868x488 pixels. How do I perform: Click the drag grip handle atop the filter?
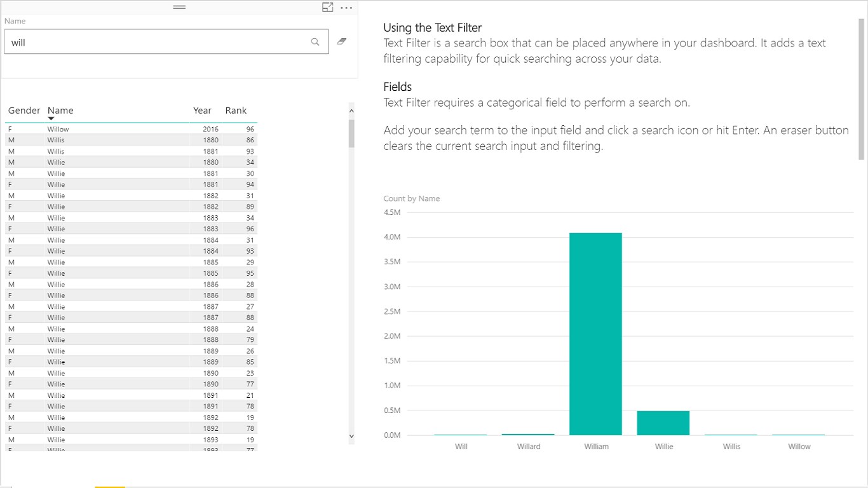pyautogui.click(x=179, y=8)
